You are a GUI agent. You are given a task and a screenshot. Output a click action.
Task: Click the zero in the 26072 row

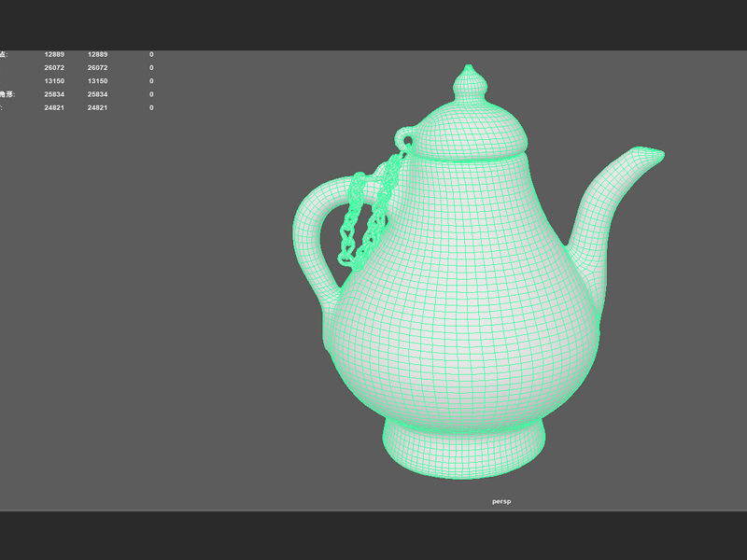click(151, 67)
